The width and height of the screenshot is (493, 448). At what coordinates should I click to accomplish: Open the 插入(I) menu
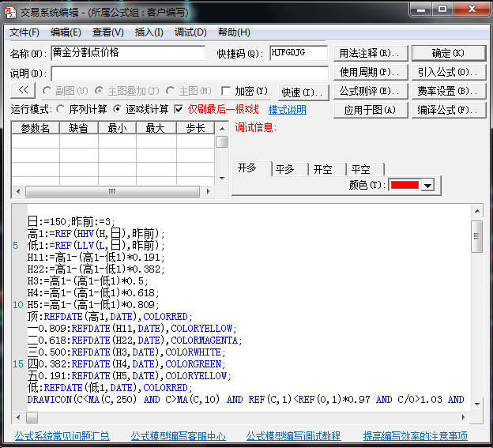pyautogui.click(x=149, y=32)
